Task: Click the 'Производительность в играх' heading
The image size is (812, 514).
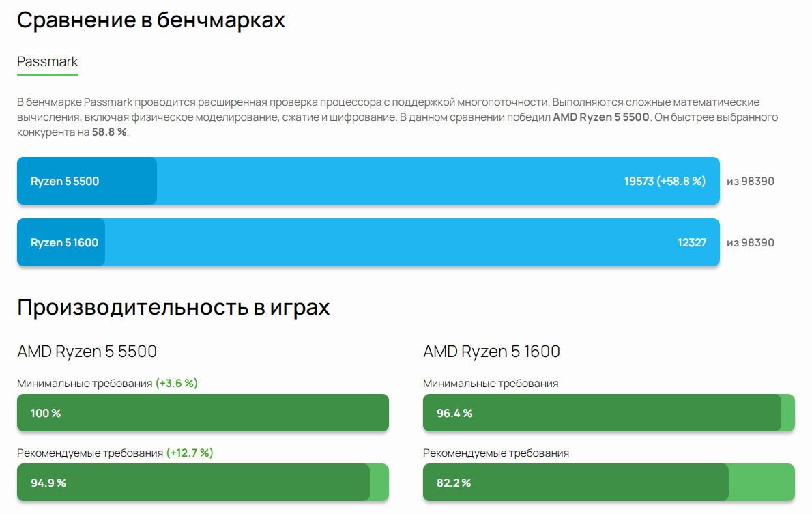Action: point(173,306)
